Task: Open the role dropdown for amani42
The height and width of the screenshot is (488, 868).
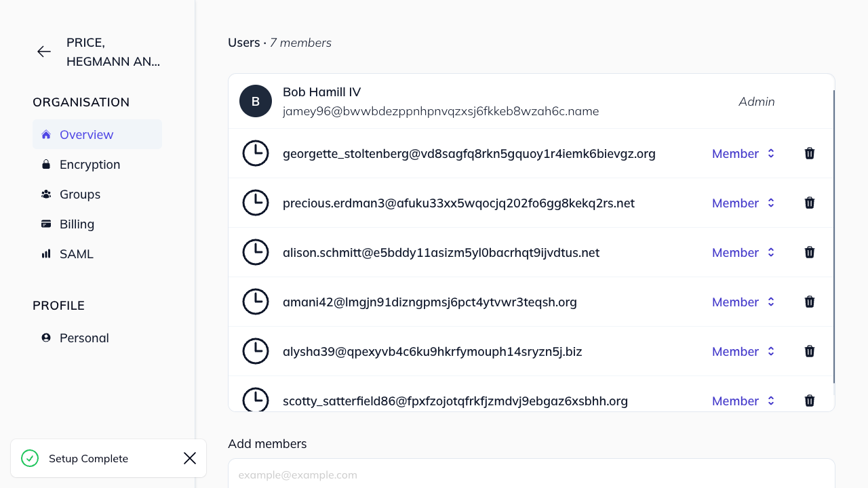Action: [743, 302]
